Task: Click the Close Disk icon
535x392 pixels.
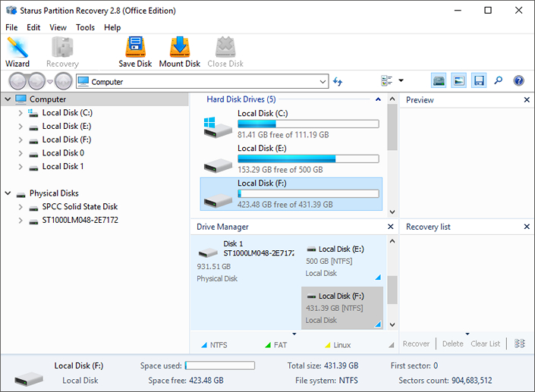Action: 225,52
